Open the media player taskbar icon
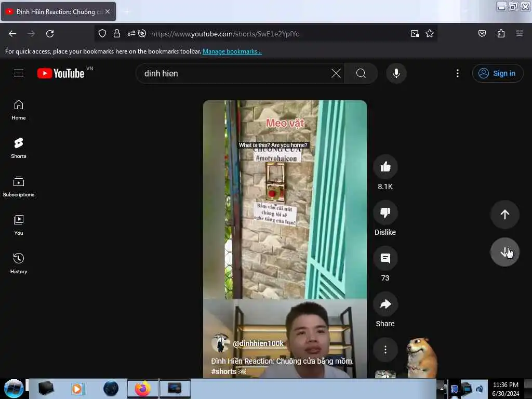532x399 pixels. pos(77,389)
